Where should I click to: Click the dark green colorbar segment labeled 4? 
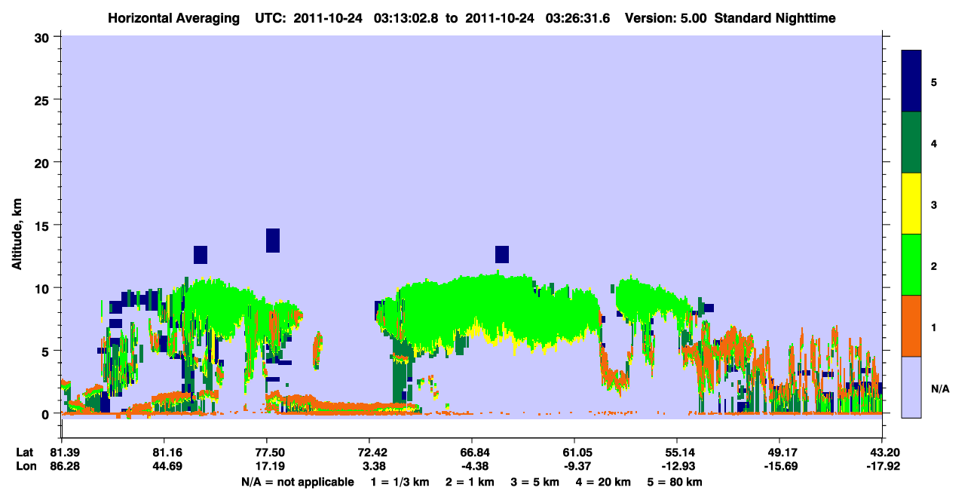[x=911, y=143]
